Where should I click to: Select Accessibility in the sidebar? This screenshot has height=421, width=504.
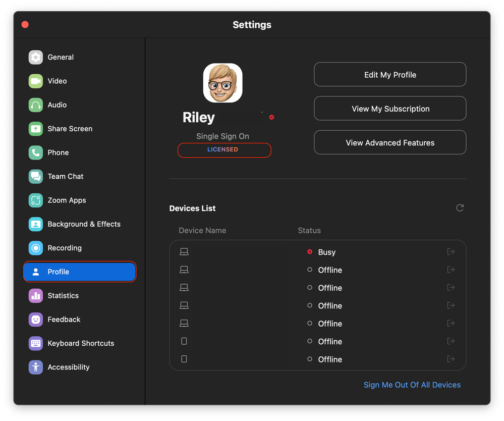pos(69,367)
